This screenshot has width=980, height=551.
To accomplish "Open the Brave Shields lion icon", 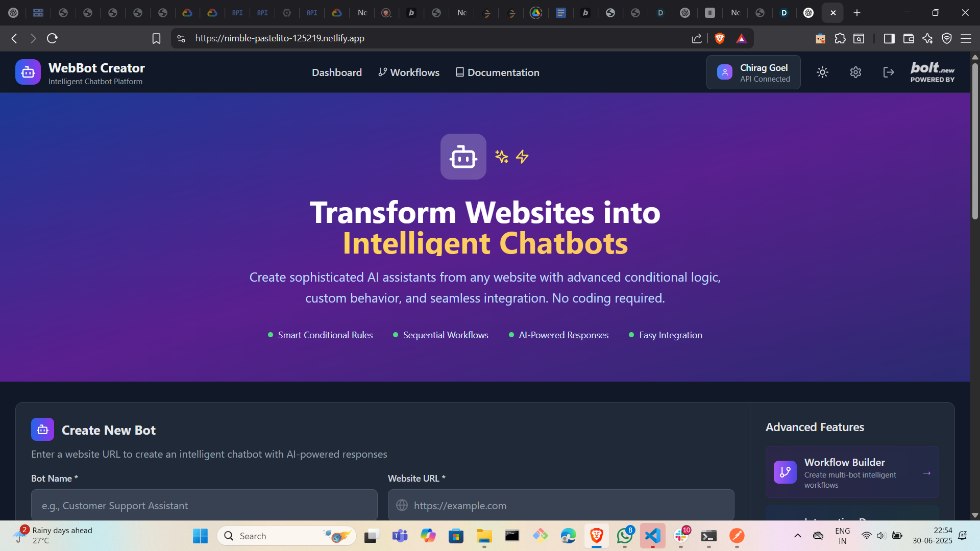I will click(x=720, y=38).
